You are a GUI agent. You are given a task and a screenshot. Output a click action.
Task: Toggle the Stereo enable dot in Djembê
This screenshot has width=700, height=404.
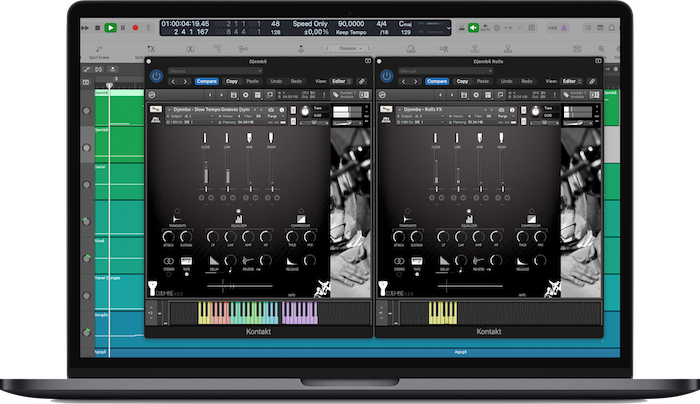[x=169, y=275]
